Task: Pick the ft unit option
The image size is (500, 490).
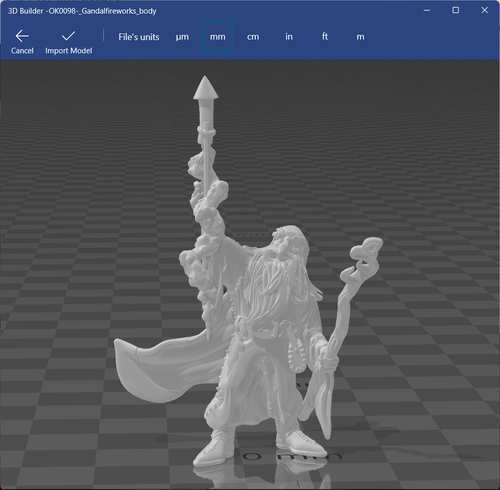Action: point(325,36)
